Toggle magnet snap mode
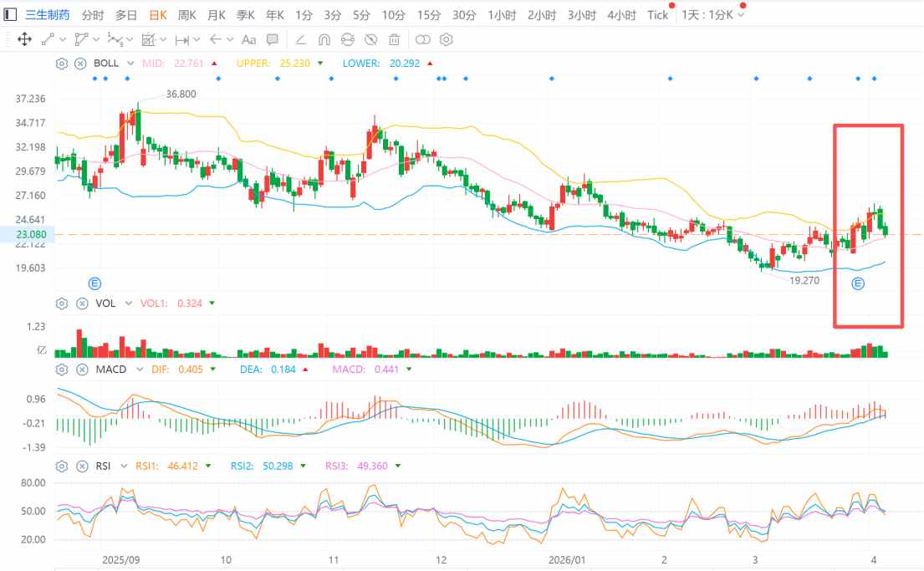 [324, 39]
